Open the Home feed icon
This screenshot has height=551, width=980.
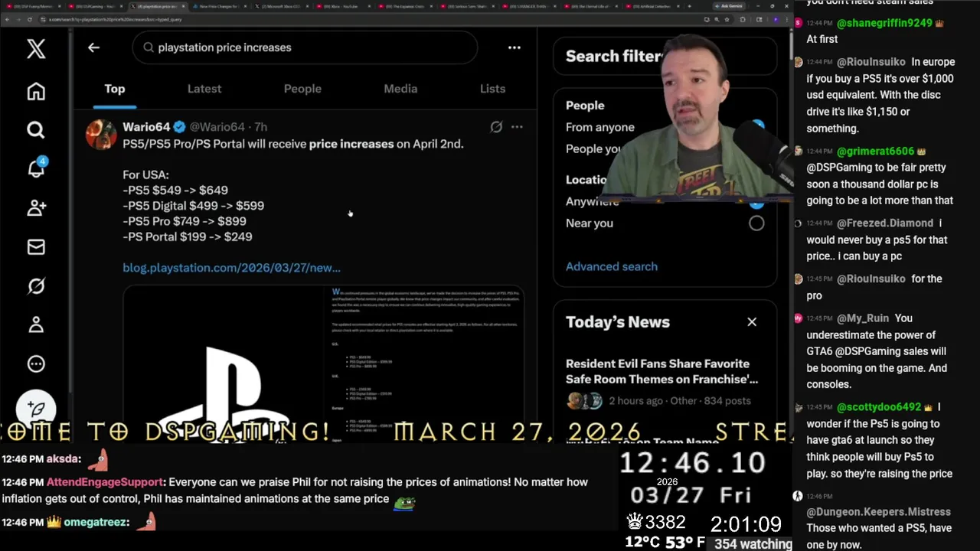point(36,91)
